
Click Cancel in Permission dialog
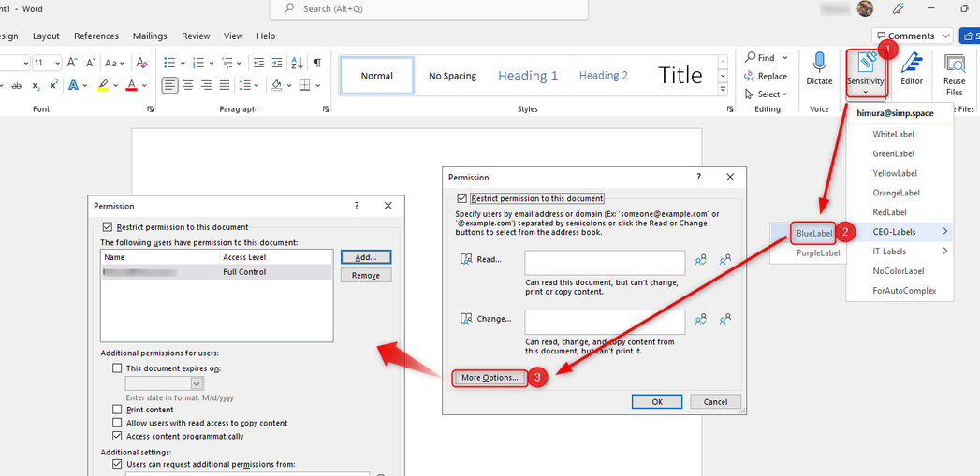(x=716, y=402)
